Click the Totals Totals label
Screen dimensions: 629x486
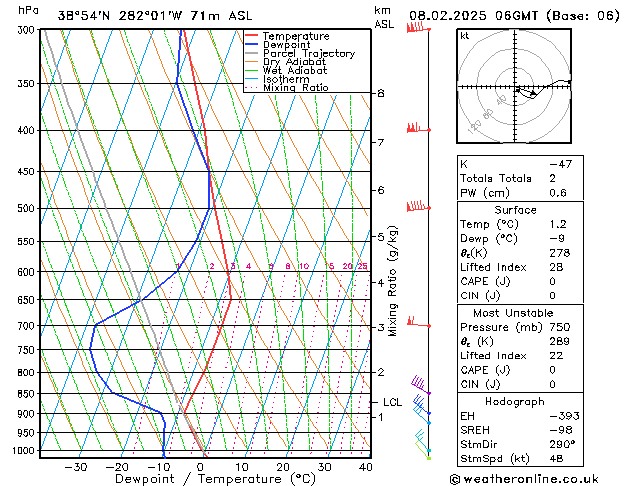click(496, 178)
